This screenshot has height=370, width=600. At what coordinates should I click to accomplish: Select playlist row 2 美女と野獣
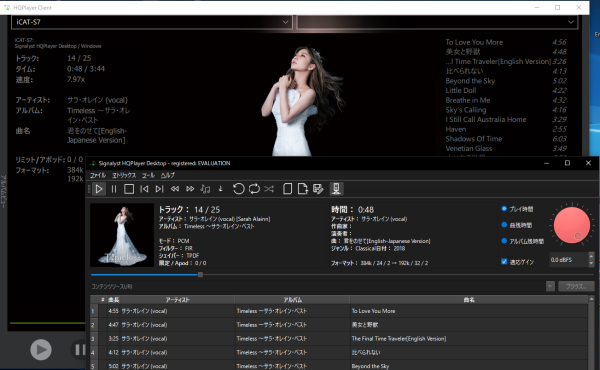point(339,325)
